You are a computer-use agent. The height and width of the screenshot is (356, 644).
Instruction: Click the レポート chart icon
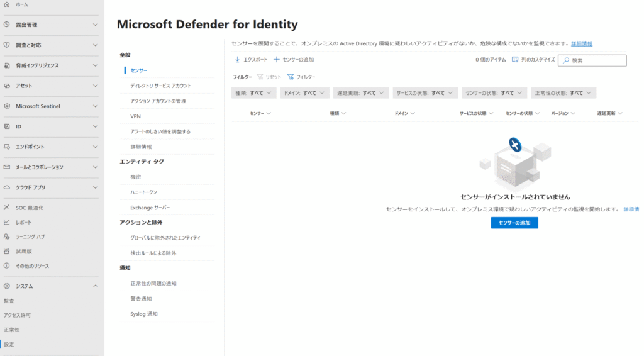[x=6, y=222]
